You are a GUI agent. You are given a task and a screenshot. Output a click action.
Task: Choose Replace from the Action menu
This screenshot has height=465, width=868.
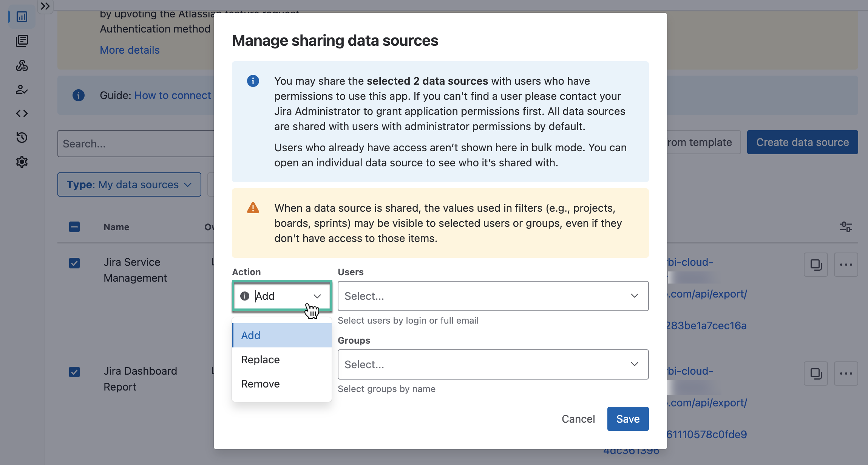click(261, 360)
